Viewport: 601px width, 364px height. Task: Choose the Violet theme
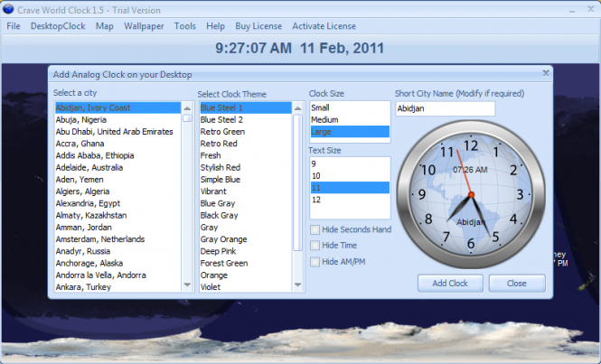245,286
